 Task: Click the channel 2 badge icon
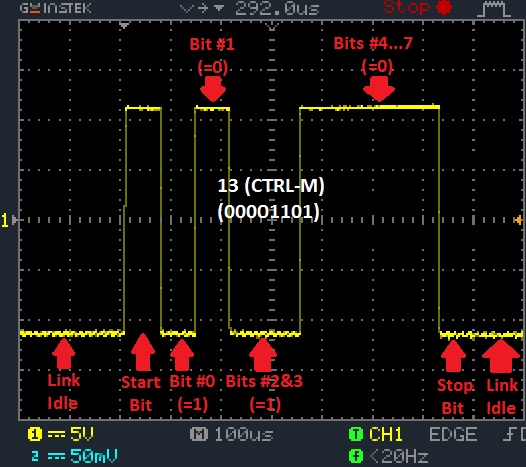pos(35,456)
